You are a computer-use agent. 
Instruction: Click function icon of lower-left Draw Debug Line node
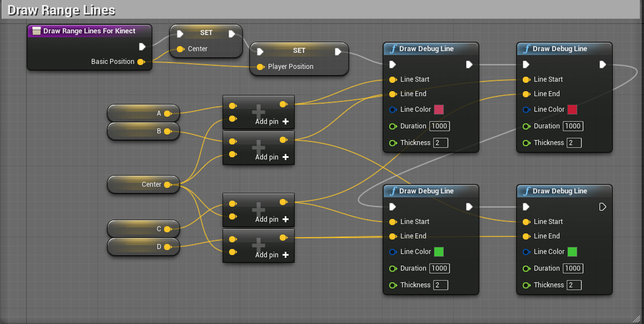coord(393,191)
